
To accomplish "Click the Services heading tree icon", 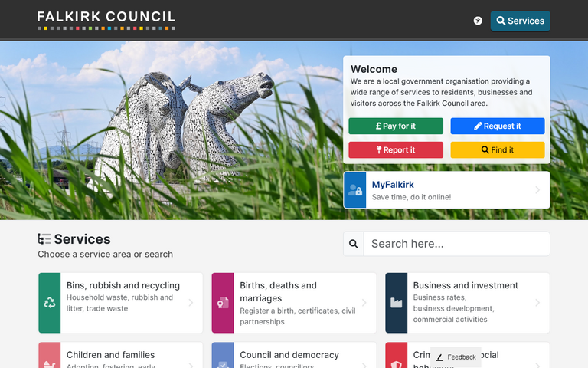I will (44, 239).
